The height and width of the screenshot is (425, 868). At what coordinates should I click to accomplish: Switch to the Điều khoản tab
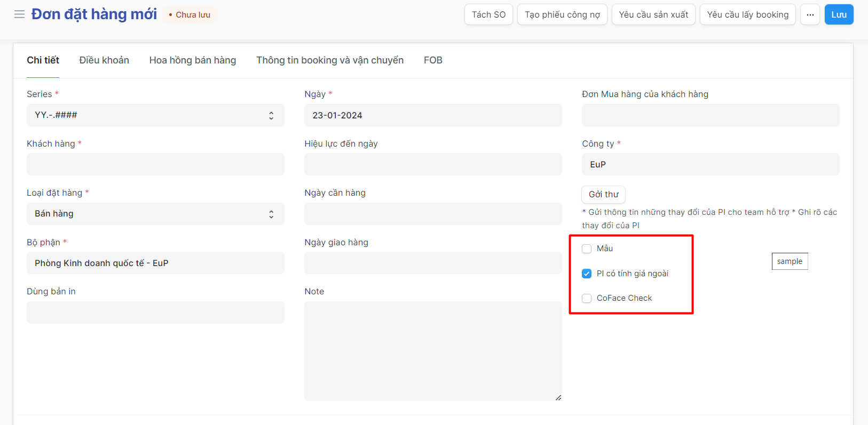pyautogui.click(x=104, y=60)
